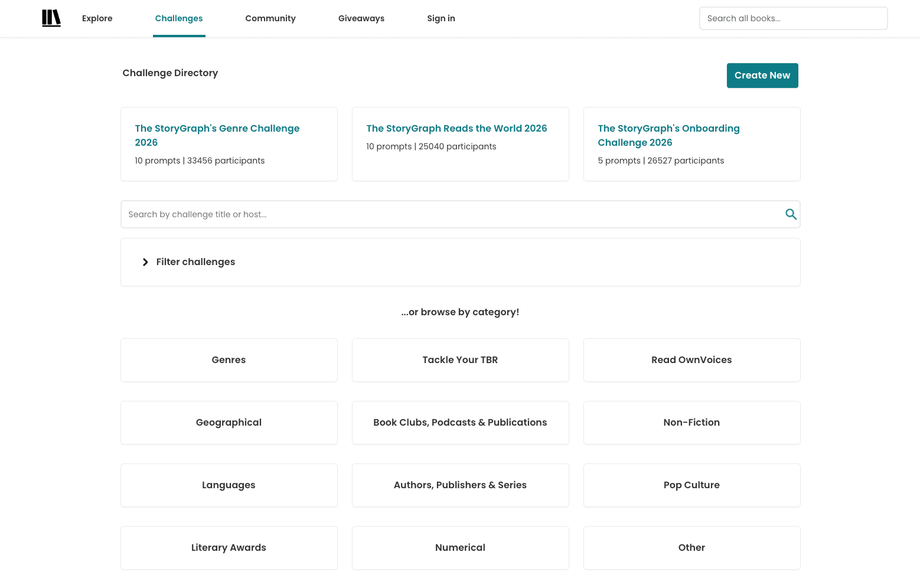Image resolution: width=920 pixels, height=588 pixels.
Task: Switch to the Community tab
Action: click(x=270, y=18)
